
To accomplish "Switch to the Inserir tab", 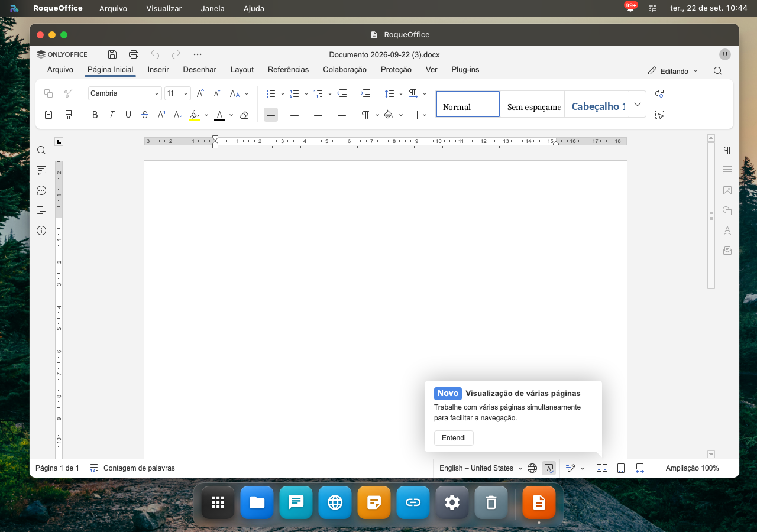I will coord(158,70).
